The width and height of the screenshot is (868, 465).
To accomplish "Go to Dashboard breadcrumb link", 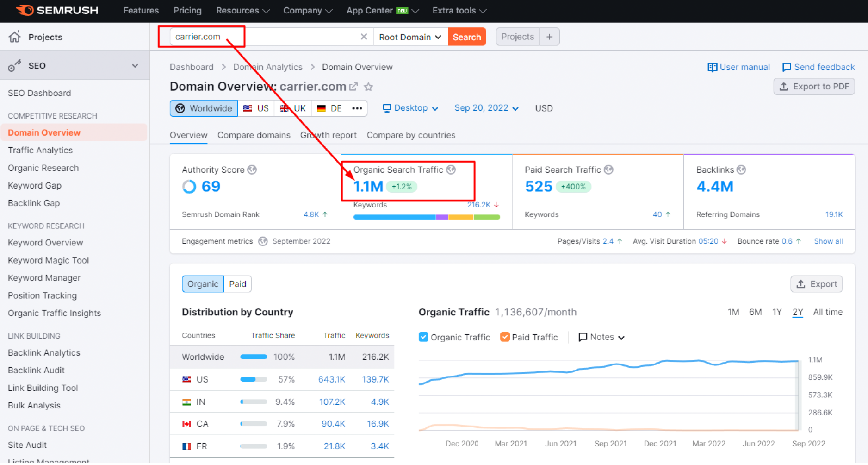I will pos(192,67).
